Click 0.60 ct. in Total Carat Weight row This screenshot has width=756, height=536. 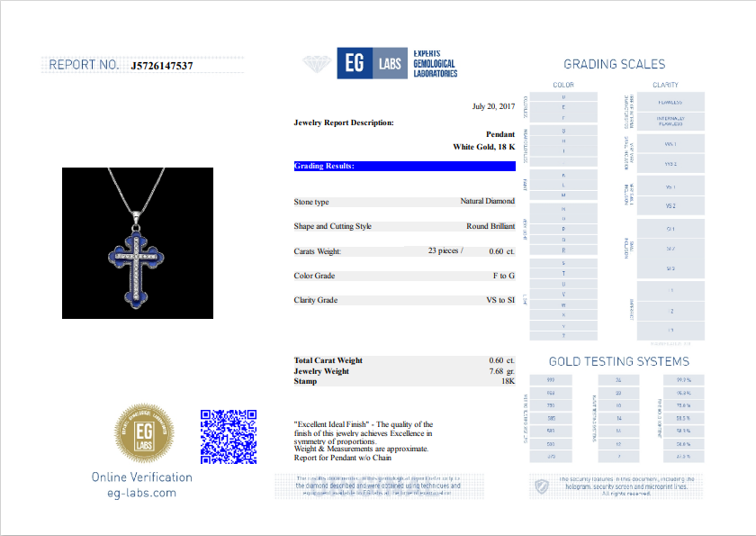coord(501,360)
